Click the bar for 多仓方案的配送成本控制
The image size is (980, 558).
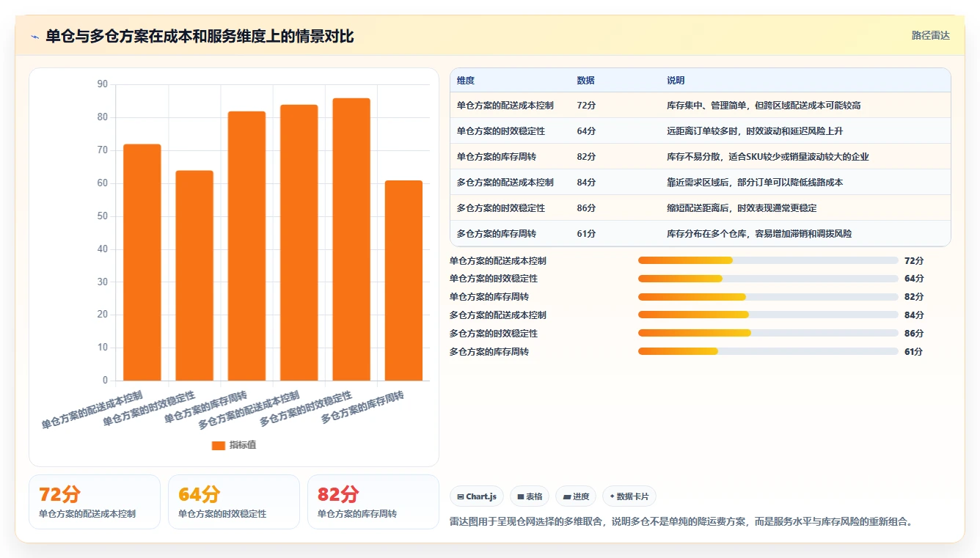click(299, 243)
